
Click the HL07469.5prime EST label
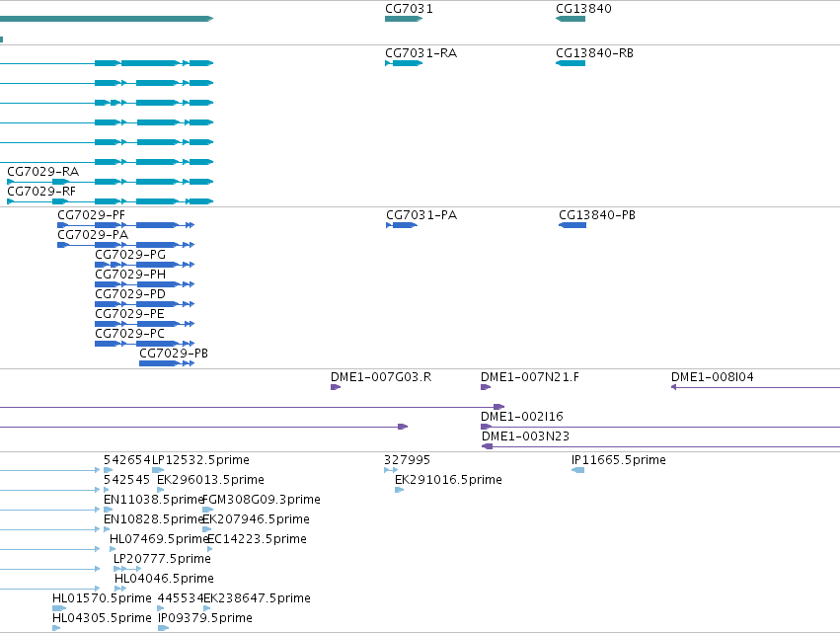pyautogui.click(x=159, y=539)
